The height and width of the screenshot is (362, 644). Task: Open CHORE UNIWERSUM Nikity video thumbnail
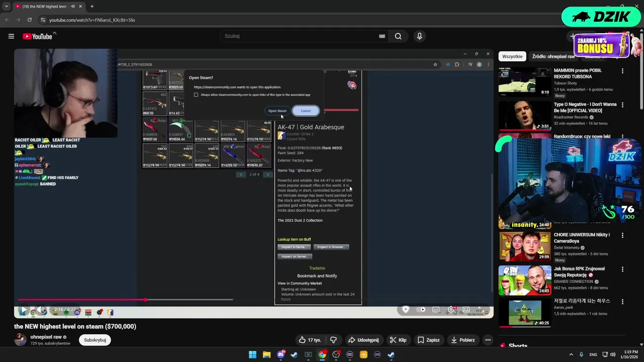click(x=525, y=246)
